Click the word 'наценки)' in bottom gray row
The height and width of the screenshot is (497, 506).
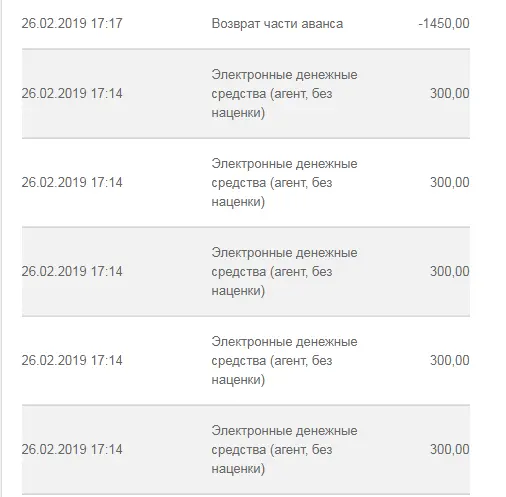[x=238, y=469]
